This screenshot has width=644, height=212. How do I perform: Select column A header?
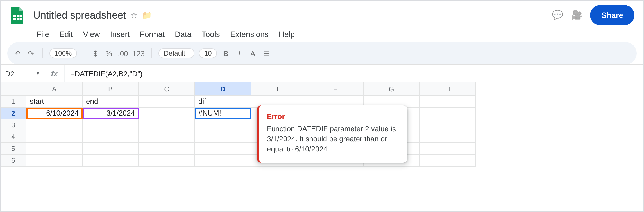coord(54,89)
